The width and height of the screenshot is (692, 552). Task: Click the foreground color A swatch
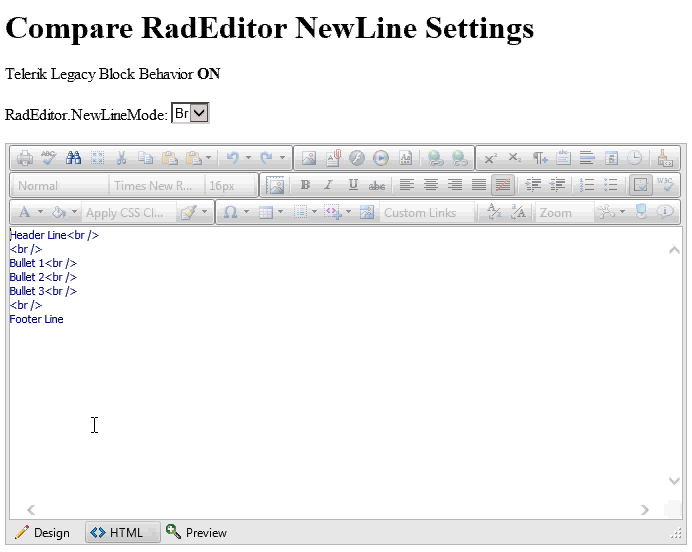25,213
